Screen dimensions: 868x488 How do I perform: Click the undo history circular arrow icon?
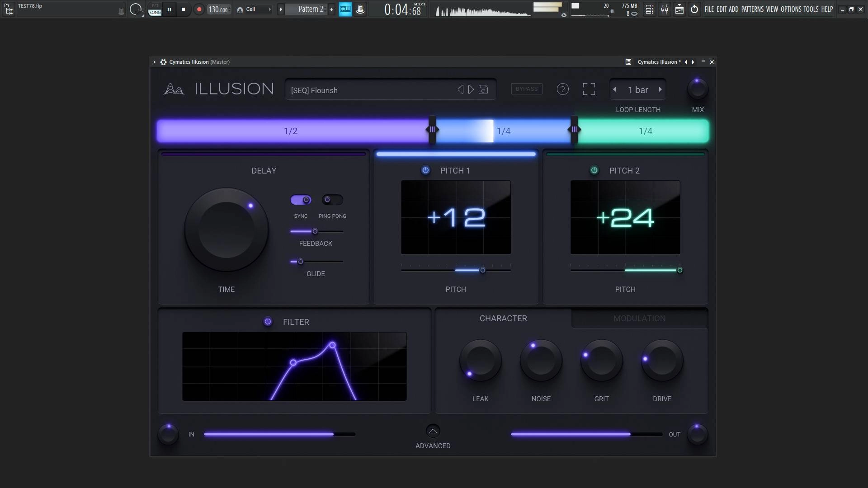point(694,9)
